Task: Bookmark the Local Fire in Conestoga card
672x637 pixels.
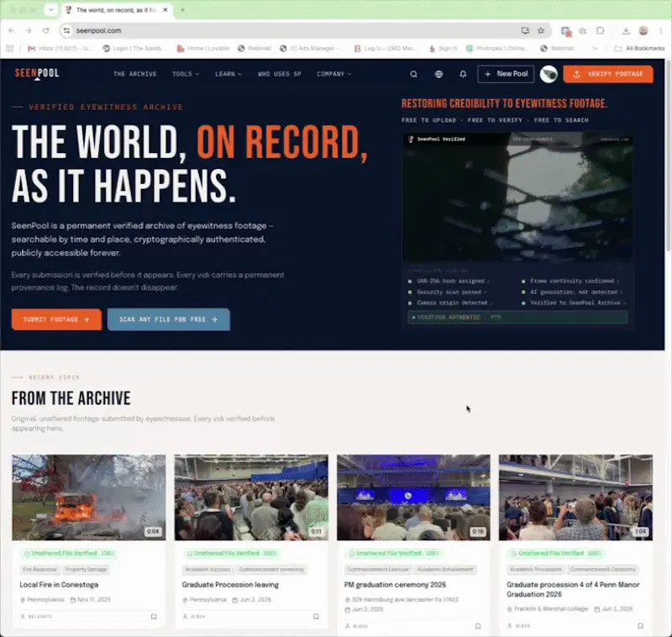Action: (154, 617)
